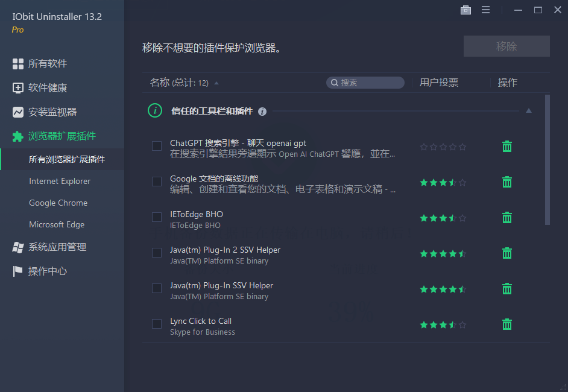Screen dimensions: 568x392
Task: Click the plugin list vertical scrollbar
Action: tap(547, 160)
